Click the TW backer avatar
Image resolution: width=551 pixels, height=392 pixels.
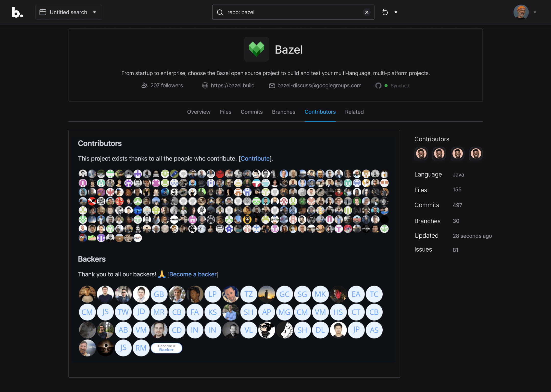coord(123,312)
